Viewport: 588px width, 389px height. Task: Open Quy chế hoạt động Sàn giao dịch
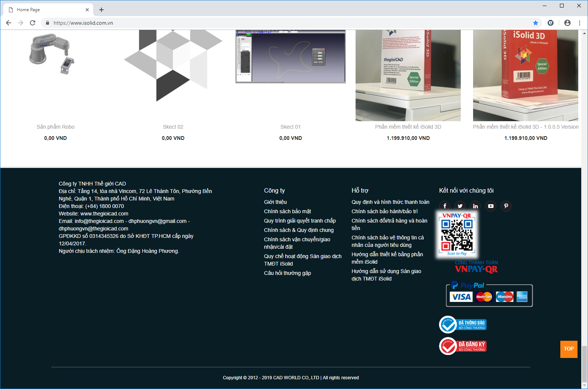pos(303,260)
